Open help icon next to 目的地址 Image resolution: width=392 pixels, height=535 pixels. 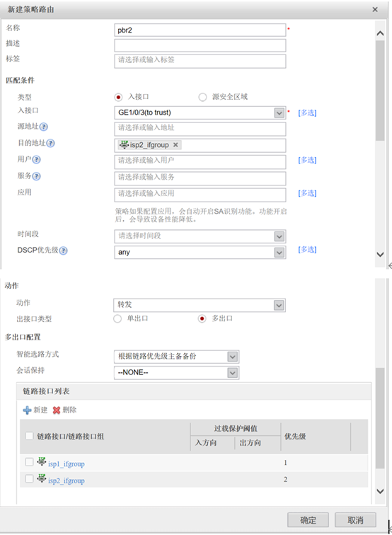(x=50, y=143)
